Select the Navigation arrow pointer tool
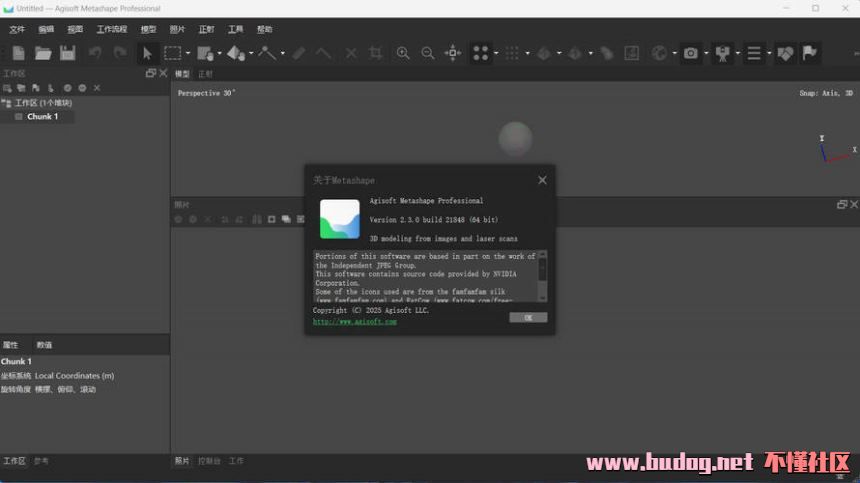Image resolution: width=860 pixels, height=483 pixels. click(147, 53)
